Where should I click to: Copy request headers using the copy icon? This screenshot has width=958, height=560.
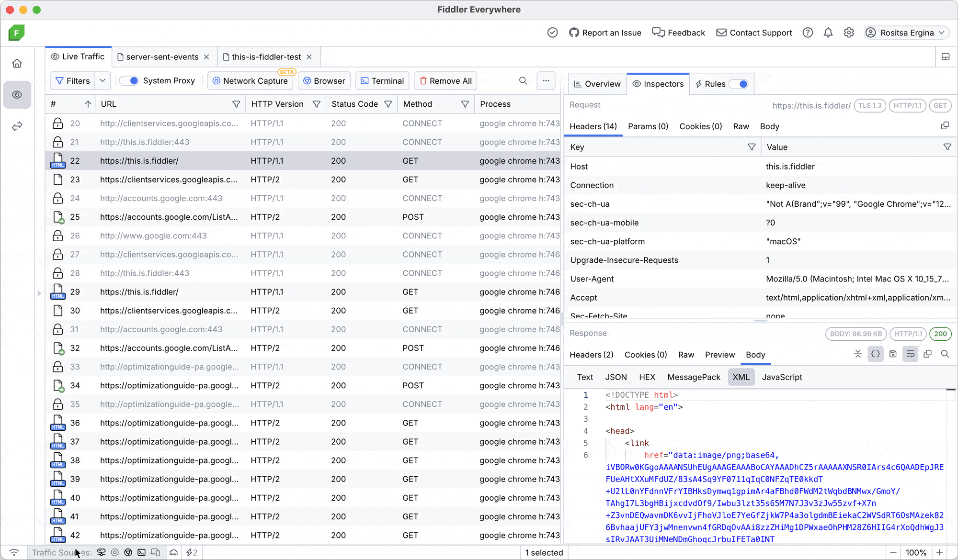point(945,126)
